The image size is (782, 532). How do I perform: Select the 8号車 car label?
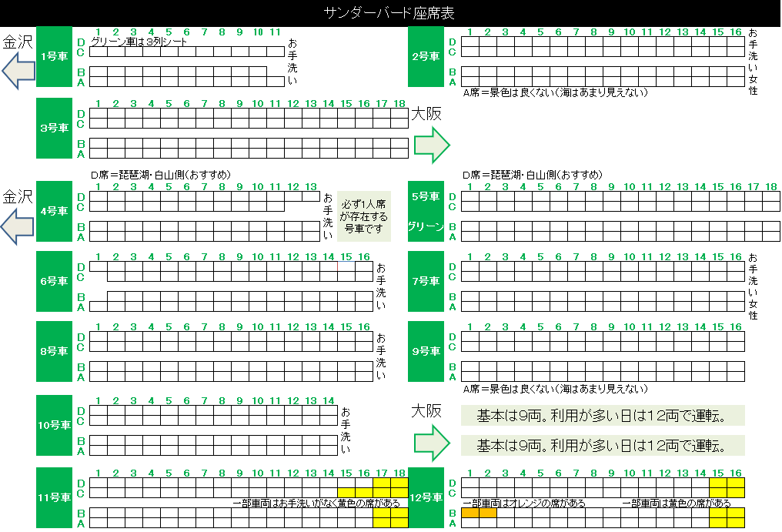pyautogui.click(x=55, y=351)
